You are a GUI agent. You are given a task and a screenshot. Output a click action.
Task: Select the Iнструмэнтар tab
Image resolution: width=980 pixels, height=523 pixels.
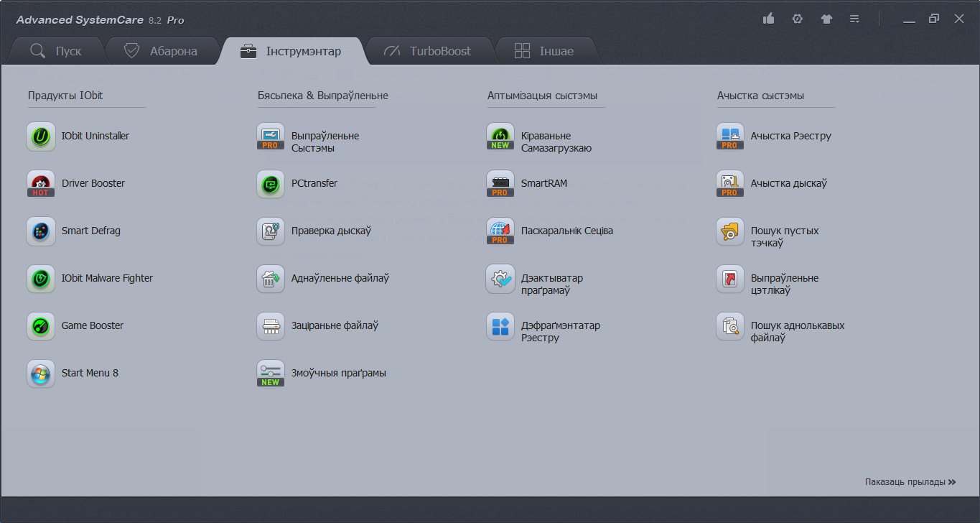(292, 51)
